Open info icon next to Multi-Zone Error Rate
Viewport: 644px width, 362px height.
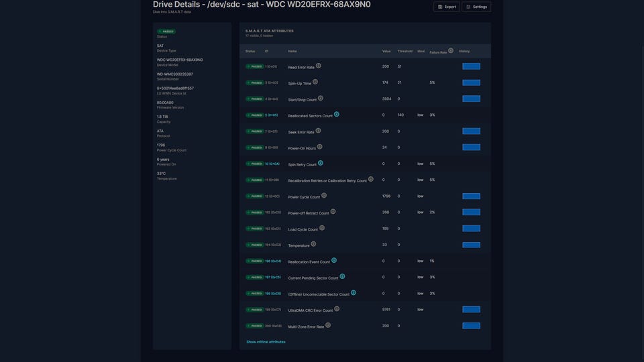point(328,325)
